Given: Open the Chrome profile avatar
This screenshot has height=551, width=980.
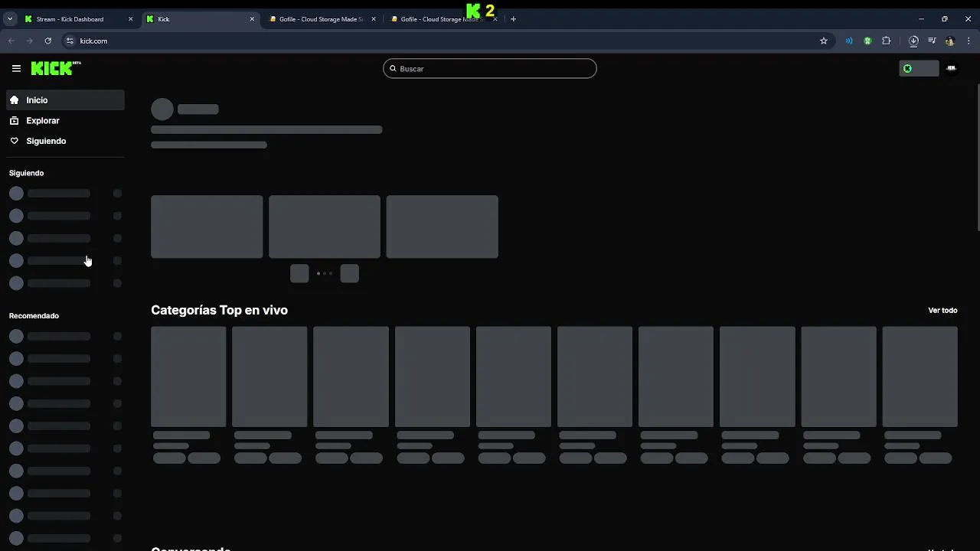Looking at the screenshot, I should [950, 41].
